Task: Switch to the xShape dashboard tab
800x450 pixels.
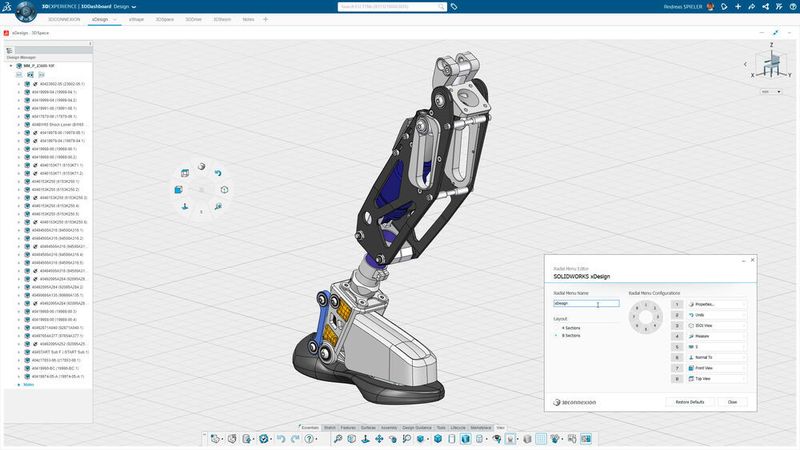Action: coord(136,19)
